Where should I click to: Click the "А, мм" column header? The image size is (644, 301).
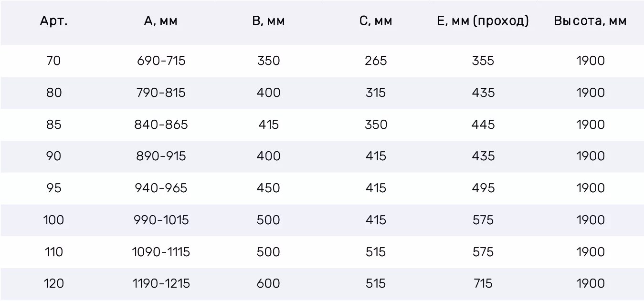[x=161, y=21]
